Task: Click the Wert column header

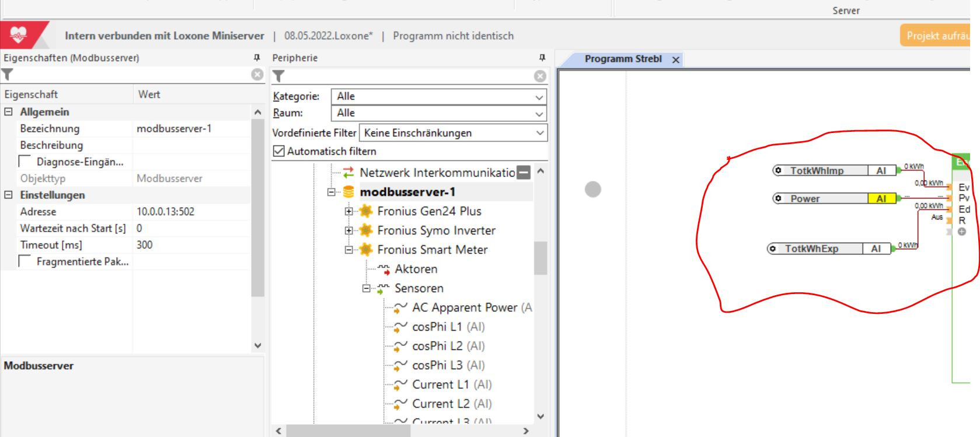Action: 198,95
